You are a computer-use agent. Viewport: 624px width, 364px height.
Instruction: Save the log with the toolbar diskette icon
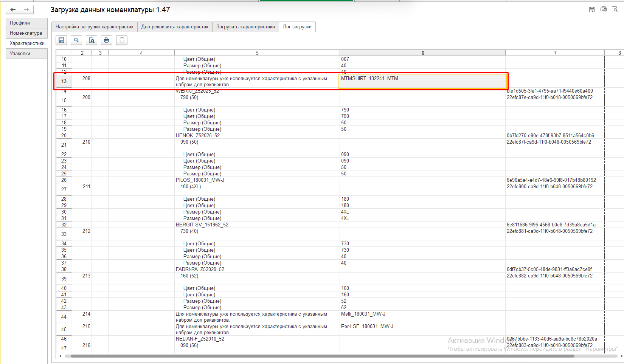[61, 40]
